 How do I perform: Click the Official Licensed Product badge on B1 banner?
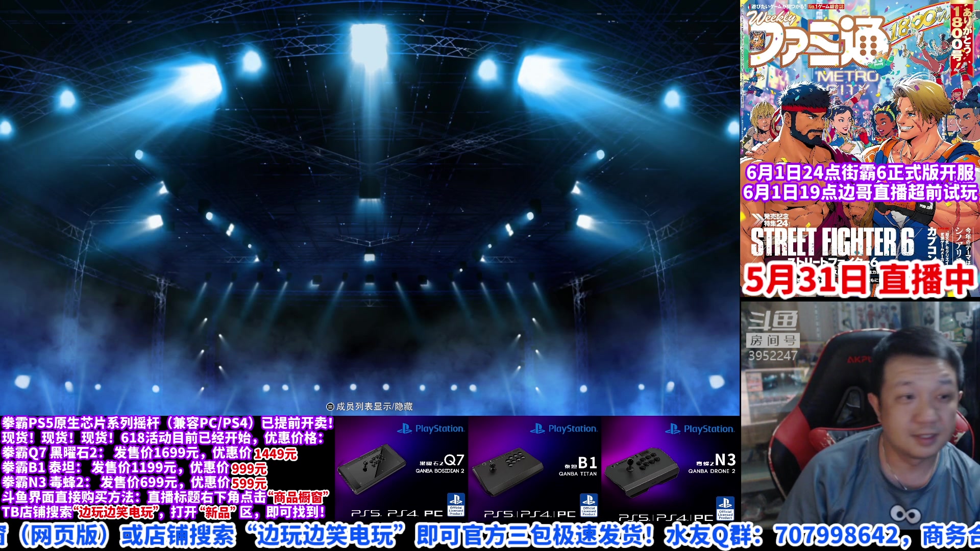click(589, 505)
